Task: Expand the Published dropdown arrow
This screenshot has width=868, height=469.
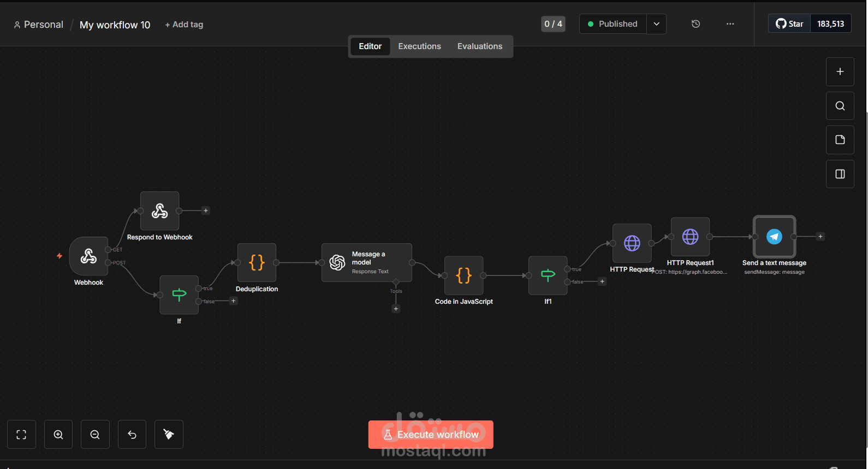Action: (x=656, y=24)
